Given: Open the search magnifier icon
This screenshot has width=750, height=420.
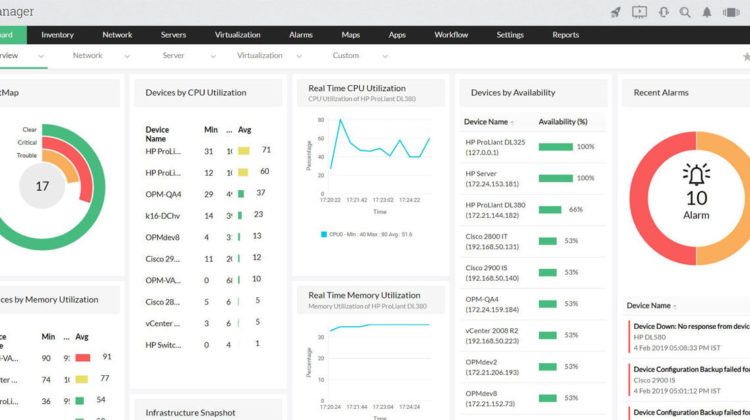Looking at the screenshot, I should [685, 12].
